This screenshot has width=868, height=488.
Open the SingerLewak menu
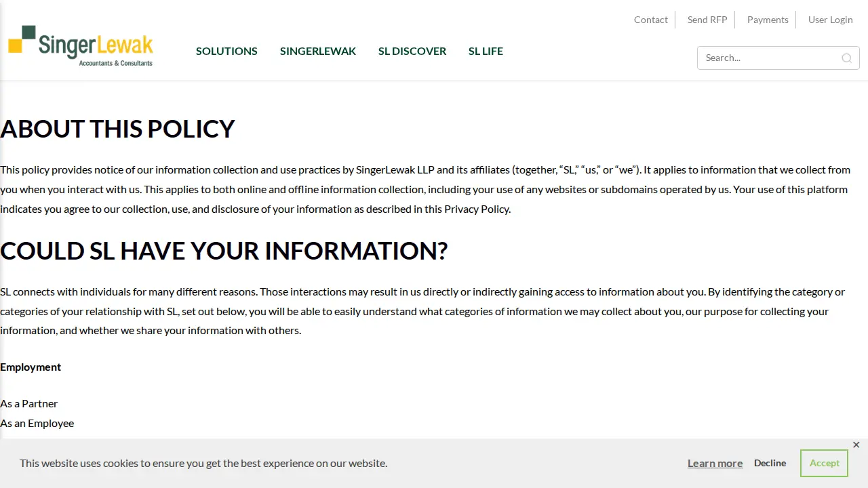click(x=318, y=51)
